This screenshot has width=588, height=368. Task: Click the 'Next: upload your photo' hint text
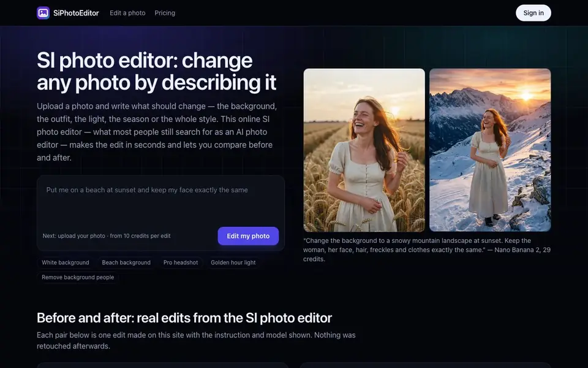(x=107, y=236)
